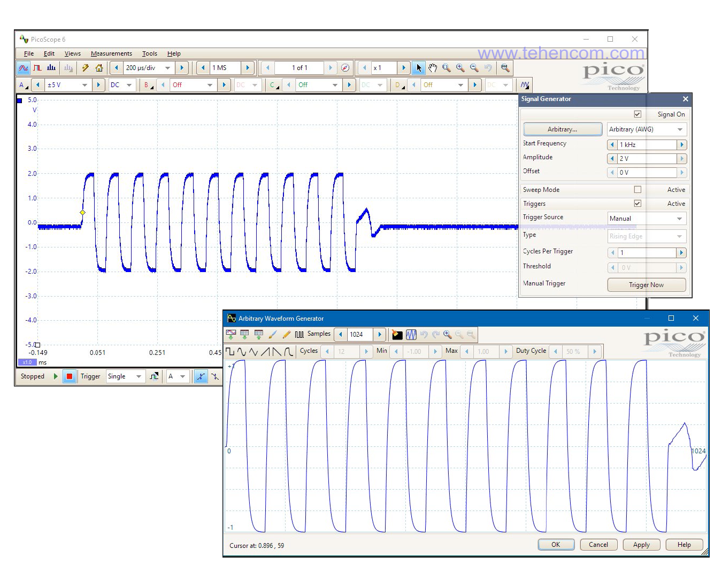The width and height of the screenshot is (722, 588).
Task: Click the Normalize waveform icon in AWG toolbar
Action: pos(411,335)
